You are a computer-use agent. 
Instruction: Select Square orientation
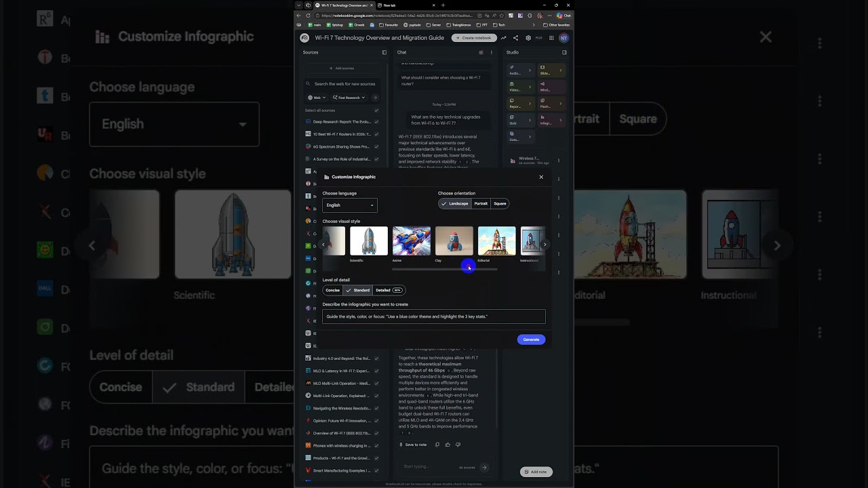[500, 203]
